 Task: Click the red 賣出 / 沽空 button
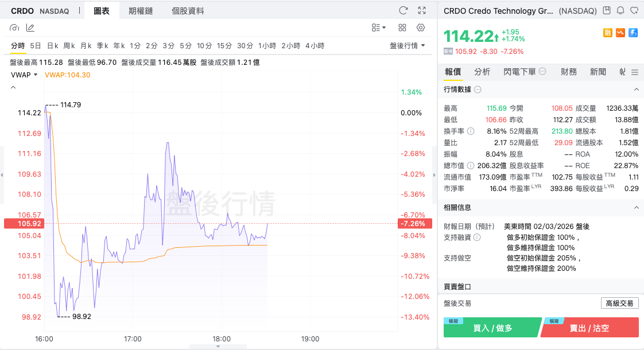point(589,328)
